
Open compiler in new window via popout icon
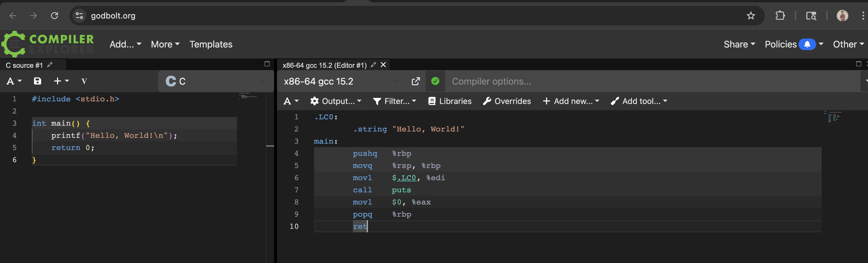[416, 81]
